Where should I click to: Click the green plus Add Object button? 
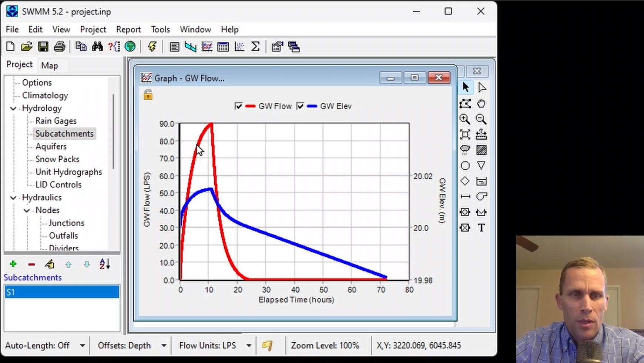coord(13,264)
